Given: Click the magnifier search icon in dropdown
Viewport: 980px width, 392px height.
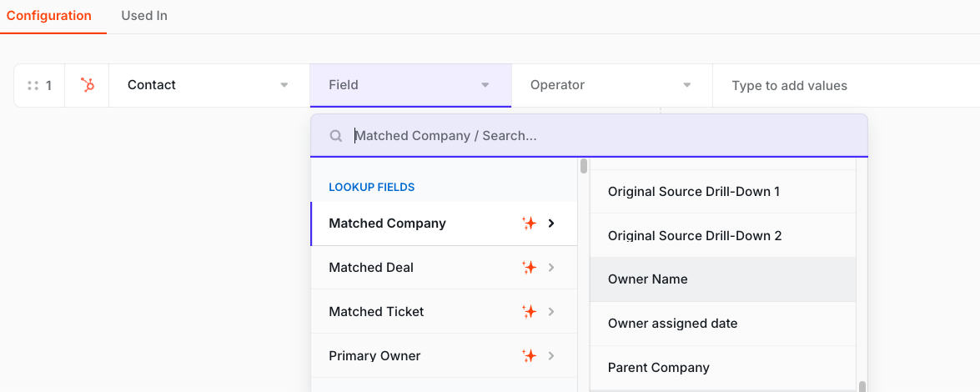Looking at the screenshot, I should (x=335, y=136).
